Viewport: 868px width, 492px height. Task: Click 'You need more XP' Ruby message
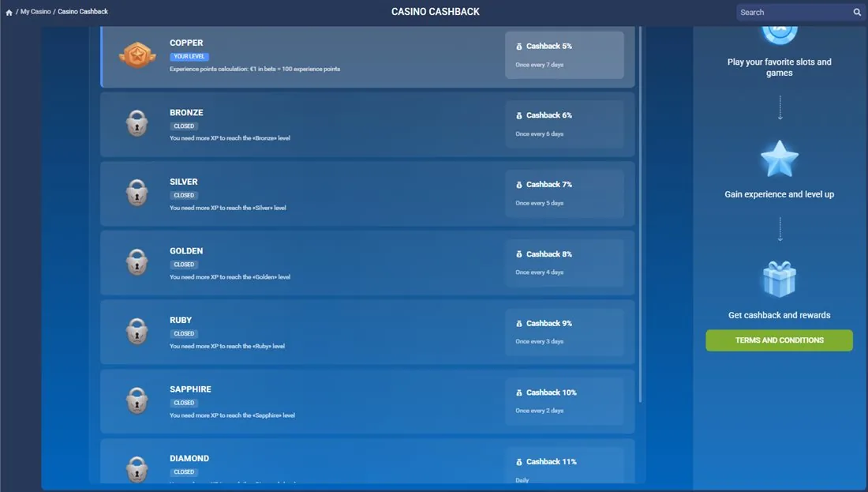(x=227, y=346)
